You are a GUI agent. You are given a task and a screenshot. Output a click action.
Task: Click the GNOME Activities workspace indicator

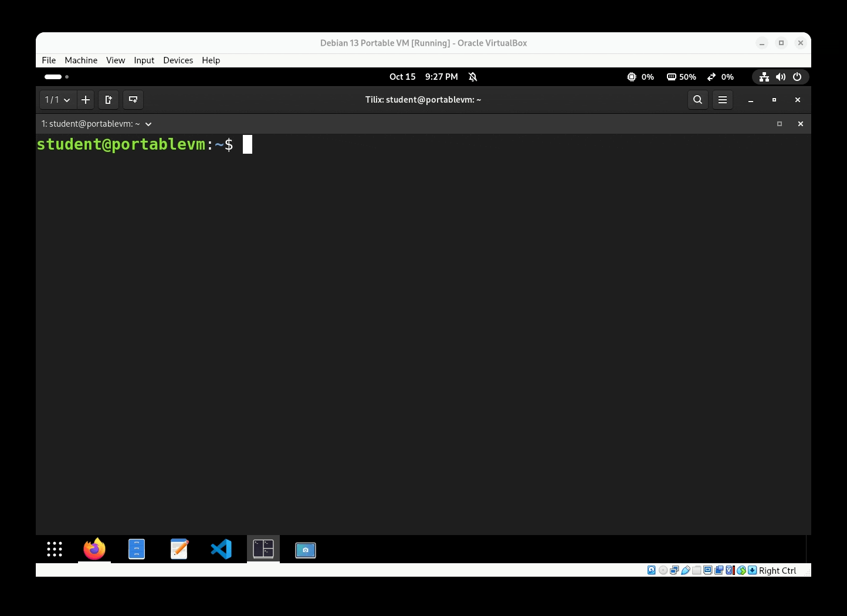[56, 77]
